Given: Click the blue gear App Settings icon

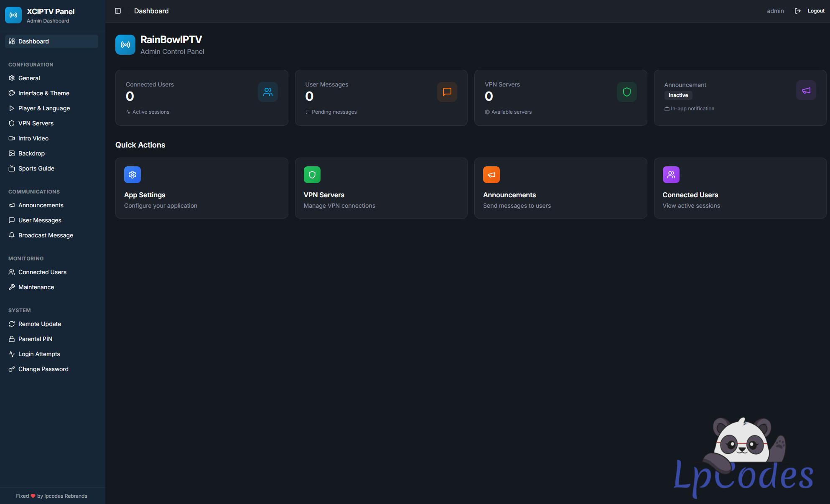Looking at the screenshot, I should point(132,175).
